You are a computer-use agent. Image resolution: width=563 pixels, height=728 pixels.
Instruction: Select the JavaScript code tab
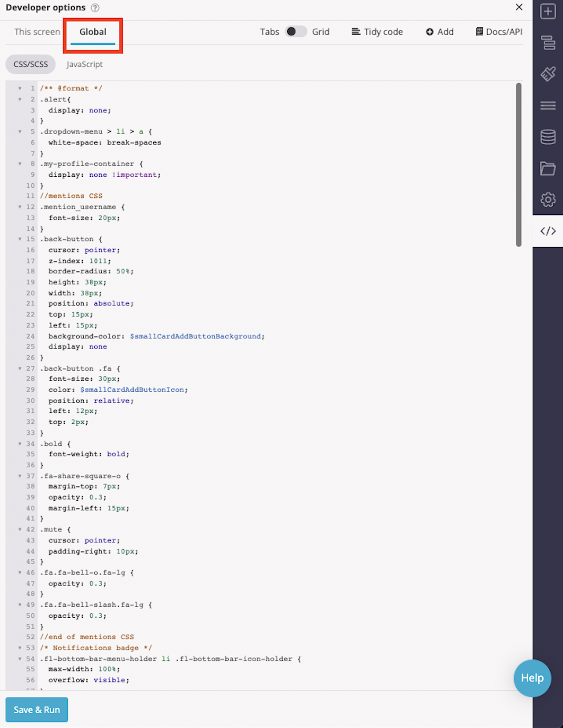click(x=85, y=64)
